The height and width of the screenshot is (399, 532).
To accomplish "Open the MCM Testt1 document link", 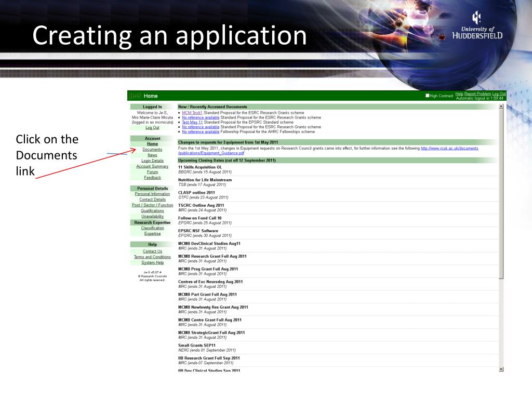I will (192, 113).
